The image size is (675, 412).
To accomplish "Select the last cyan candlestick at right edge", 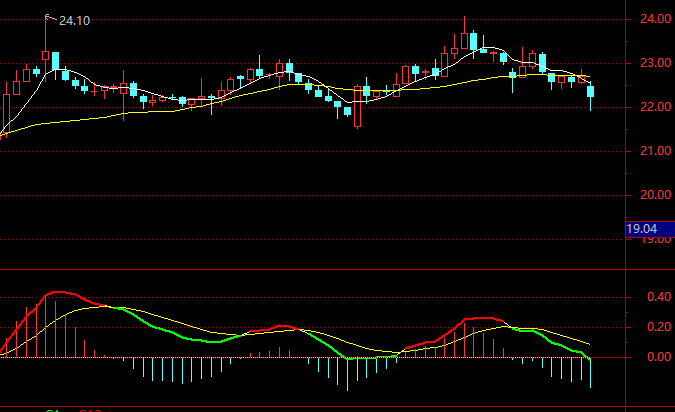I will pyautogui.click(x=591, y=92).
